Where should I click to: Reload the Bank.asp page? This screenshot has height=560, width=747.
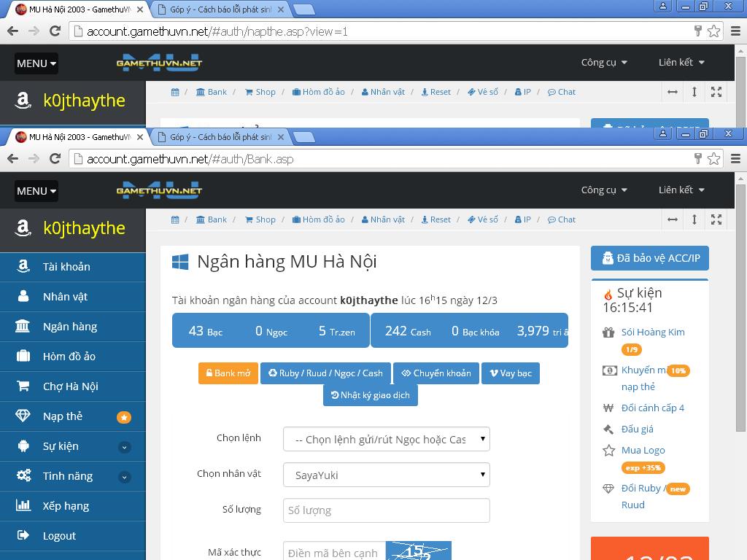tap(55, 158)
